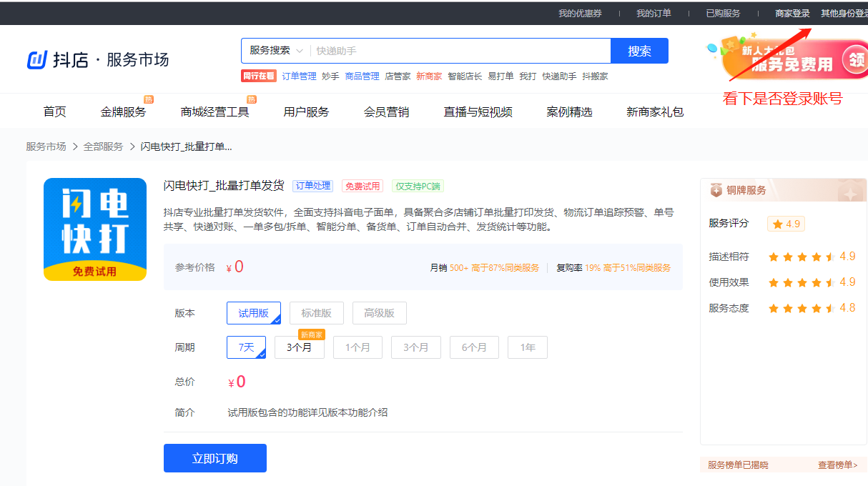Select the 订单管理 hot keyword
Screen dimensions: 868x486
(299, 76)
